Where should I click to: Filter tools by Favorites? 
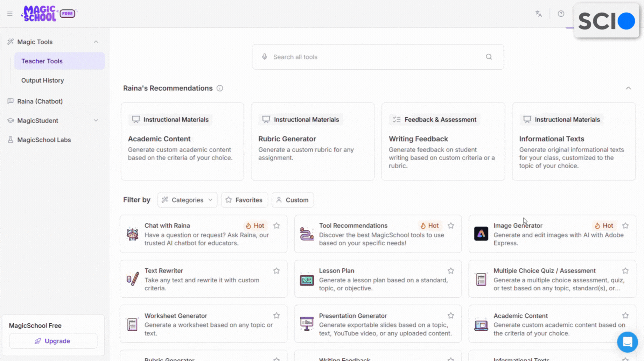coord(244,200)
